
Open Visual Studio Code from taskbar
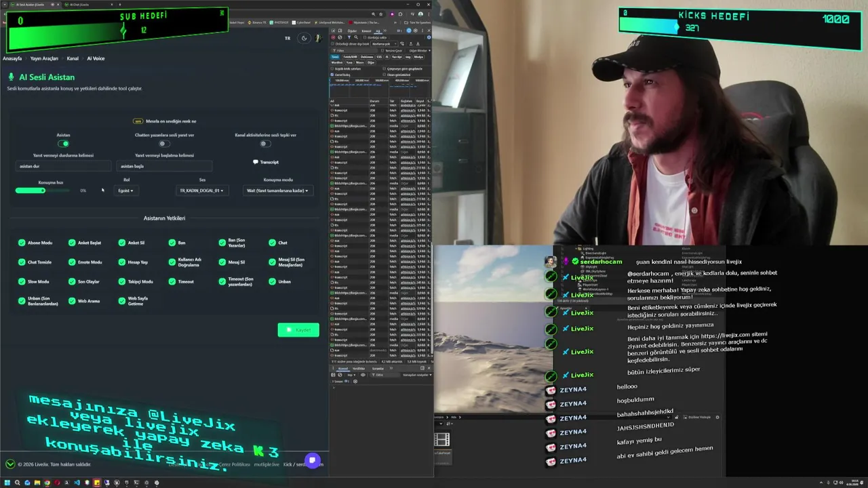coord(77,483)
